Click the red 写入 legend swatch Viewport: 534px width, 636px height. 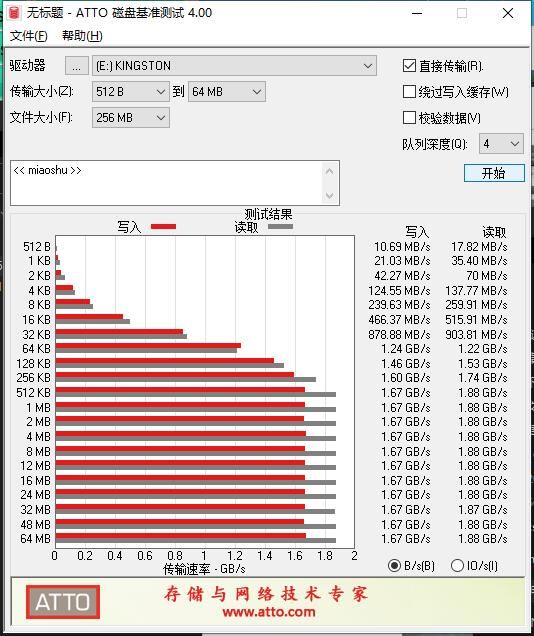click(x=163, y=226)
